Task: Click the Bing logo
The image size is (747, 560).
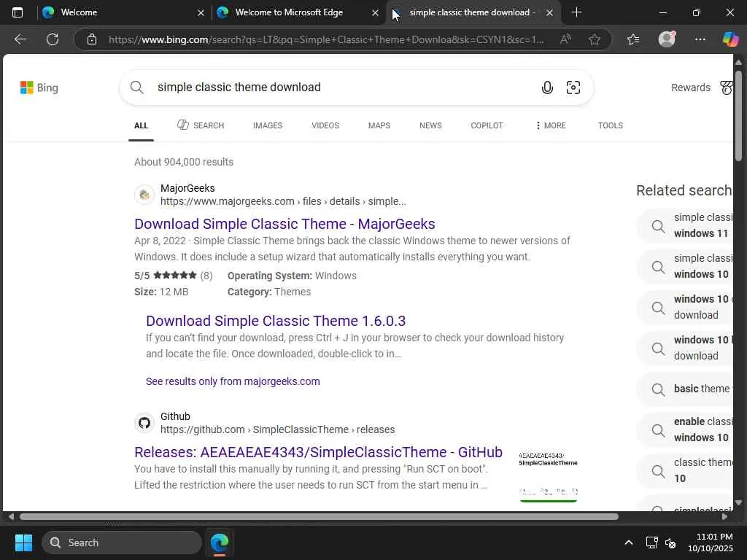Action: click(x=39, y=87)
